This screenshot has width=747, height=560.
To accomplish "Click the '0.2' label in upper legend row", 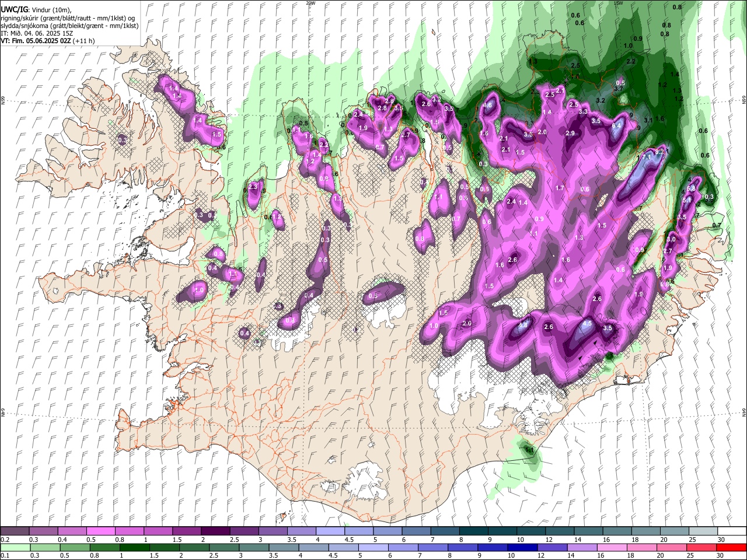I will (x=5, y=540).
